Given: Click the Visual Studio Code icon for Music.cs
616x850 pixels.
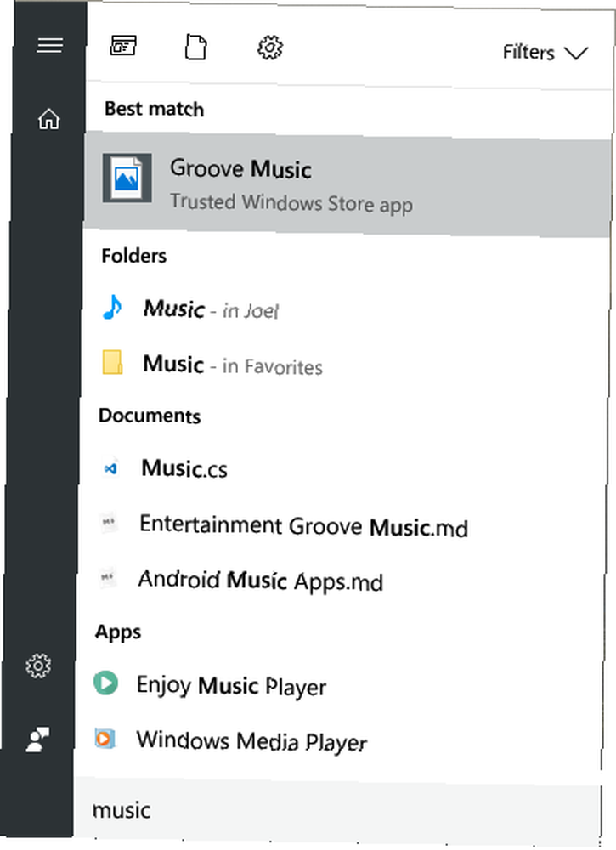Looking at the screenshot, I should point(110,467).
